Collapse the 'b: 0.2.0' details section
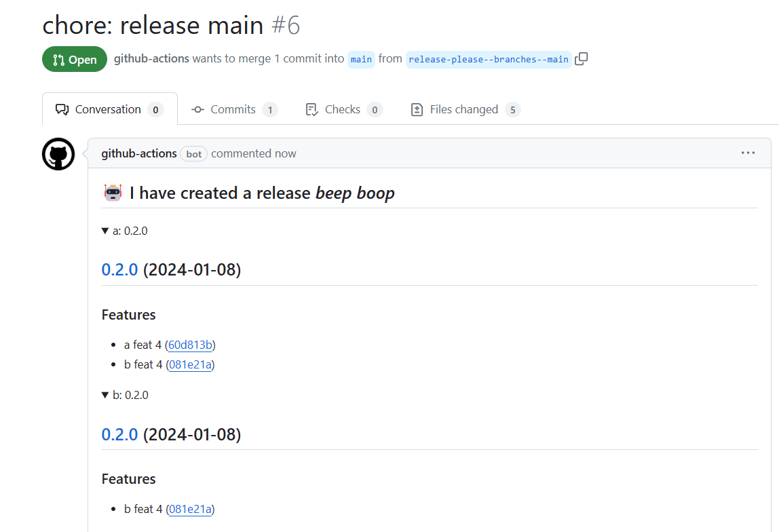The height and width of the screenshot is (532, 779). coord(125,396)
